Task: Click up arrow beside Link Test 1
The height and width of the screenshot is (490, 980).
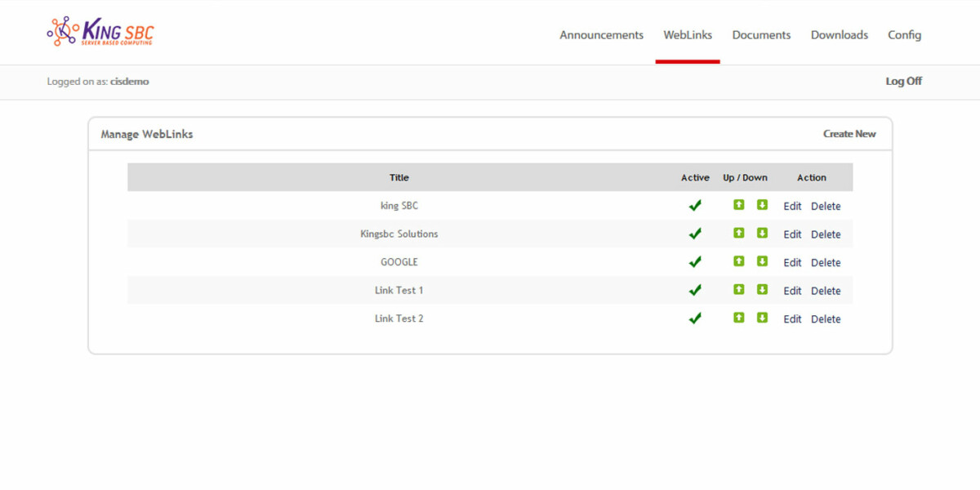Action: tap(738, 290)
